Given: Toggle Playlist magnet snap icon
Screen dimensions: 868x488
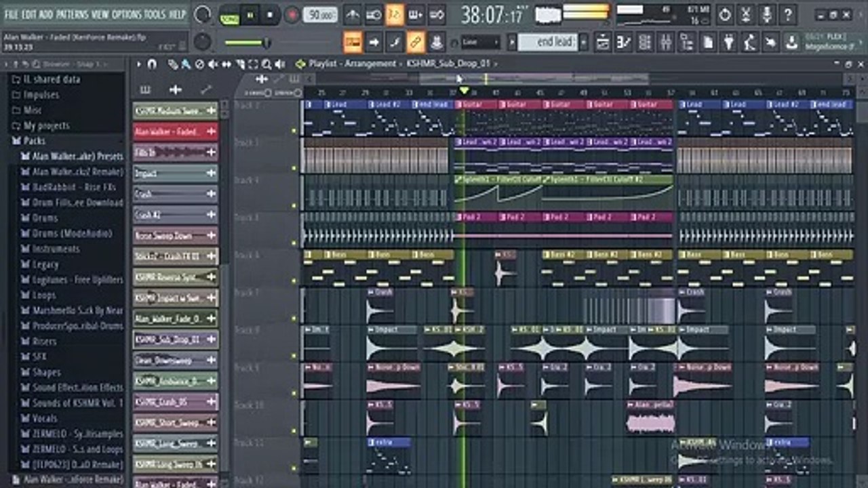Looking at the screenshot, I should tap(153, 64).
